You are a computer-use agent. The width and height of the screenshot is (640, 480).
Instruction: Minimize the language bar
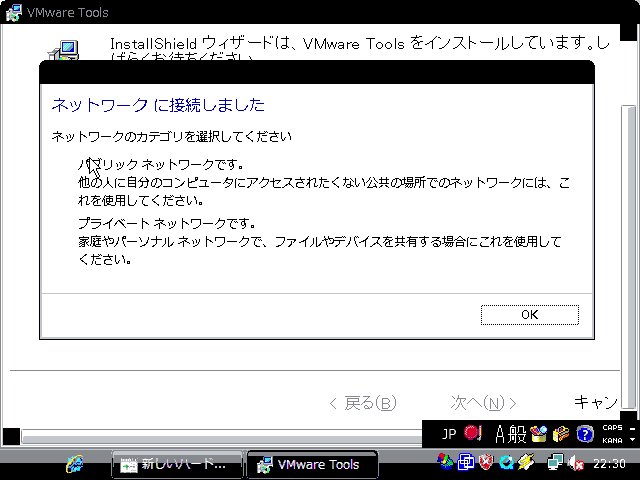(632, 428)
